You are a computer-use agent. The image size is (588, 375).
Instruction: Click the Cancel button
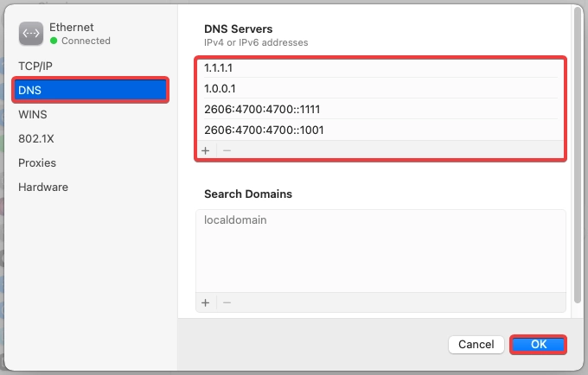tap(476, 344)
